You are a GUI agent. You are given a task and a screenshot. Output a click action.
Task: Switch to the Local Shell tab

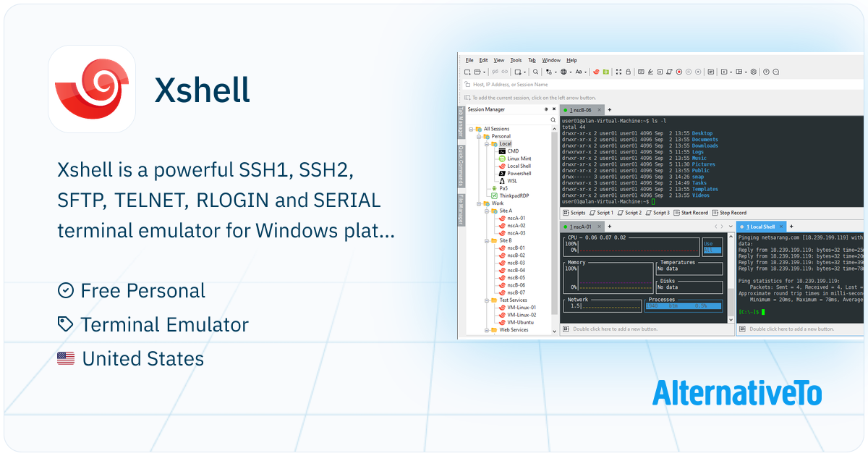point(761,227)
